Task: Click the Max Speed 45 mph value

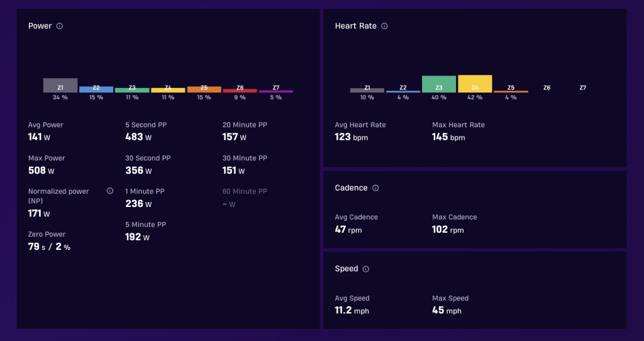Action: click(x=447, y=310)
